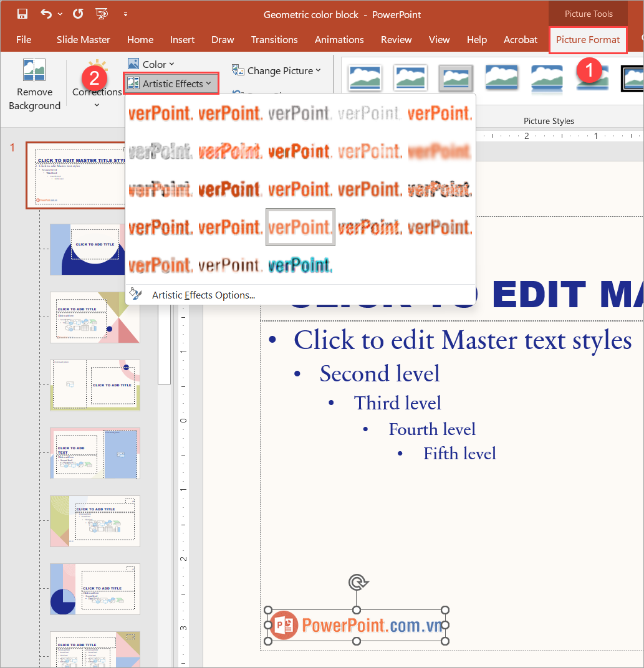Choose the Plastic Wrap artistic effect
This screenshot has height=668, width=644.
coord(440,227)
